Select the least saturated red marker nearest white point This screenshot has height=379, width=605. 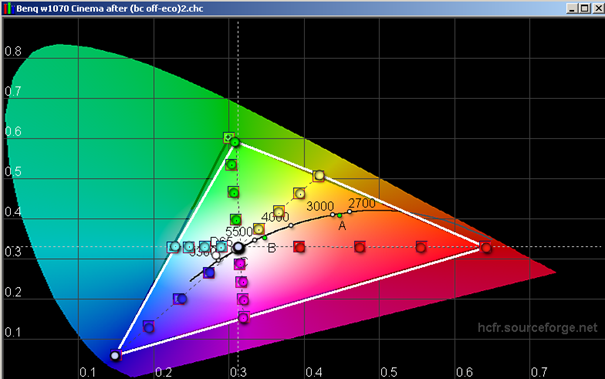[299, 247]
